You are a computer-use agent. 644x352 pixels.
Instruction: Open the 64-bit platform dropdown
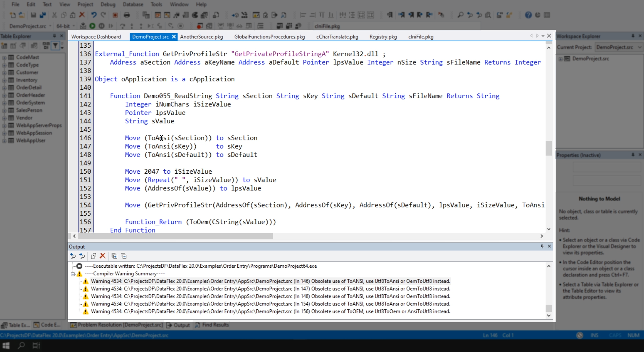click(74, 26)
